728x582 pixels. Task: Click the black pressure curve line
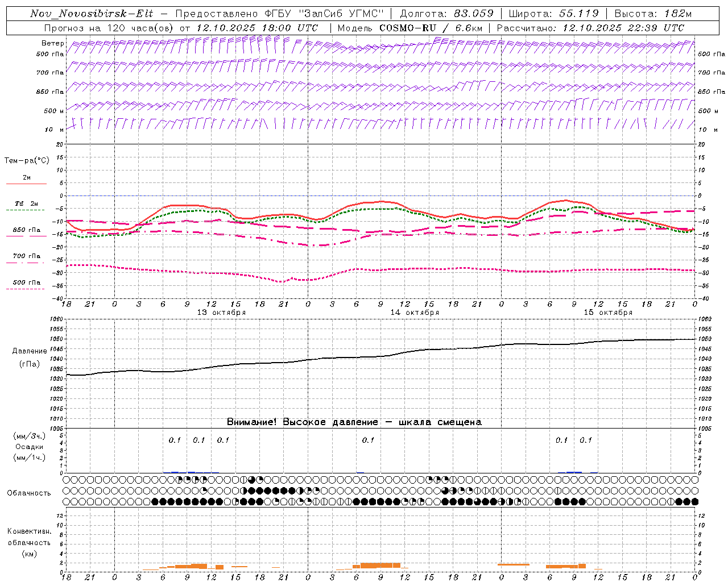click(381, 356)
